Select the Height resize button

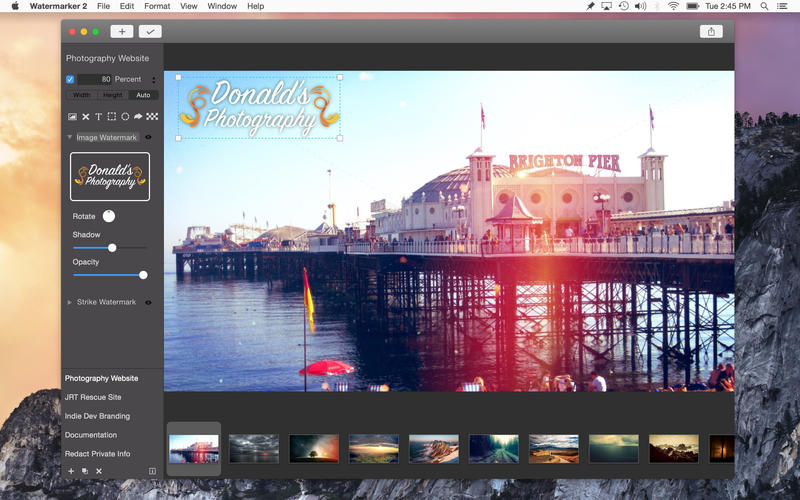(x=113, y=95)
